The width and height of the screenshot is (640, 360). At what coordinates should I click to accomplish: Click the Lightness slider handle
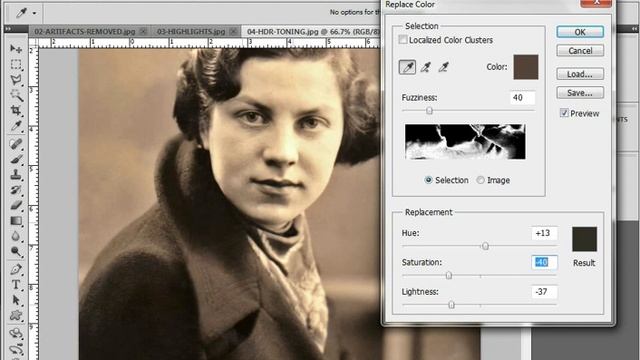(451, 304)
